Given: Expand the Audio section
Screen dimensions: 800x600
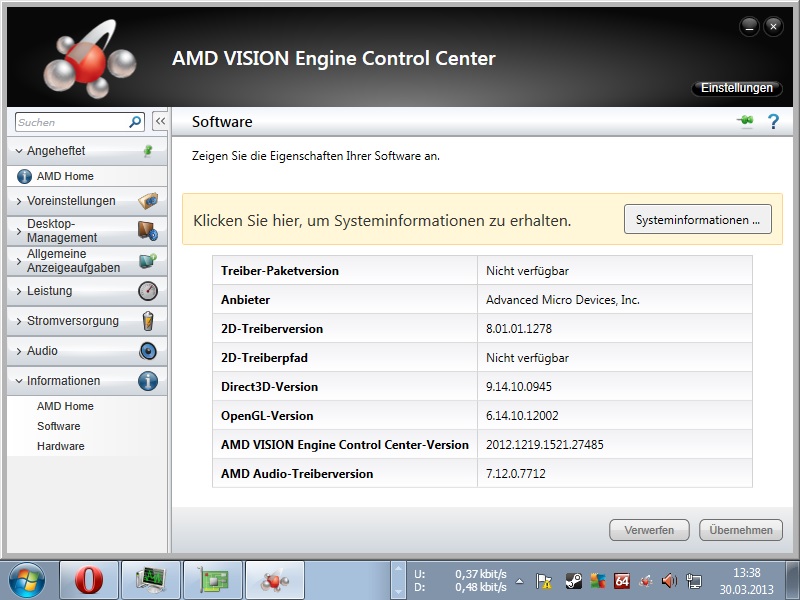Looking at the screenshot, I should tap(19, 351).
